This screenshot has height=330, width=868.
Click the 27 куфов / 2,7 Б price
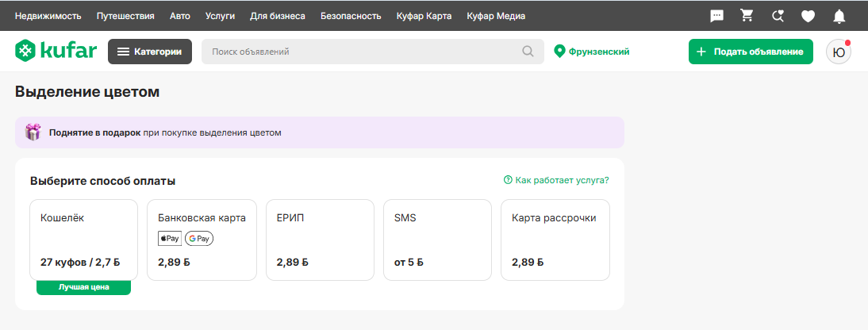pos(80,262)
